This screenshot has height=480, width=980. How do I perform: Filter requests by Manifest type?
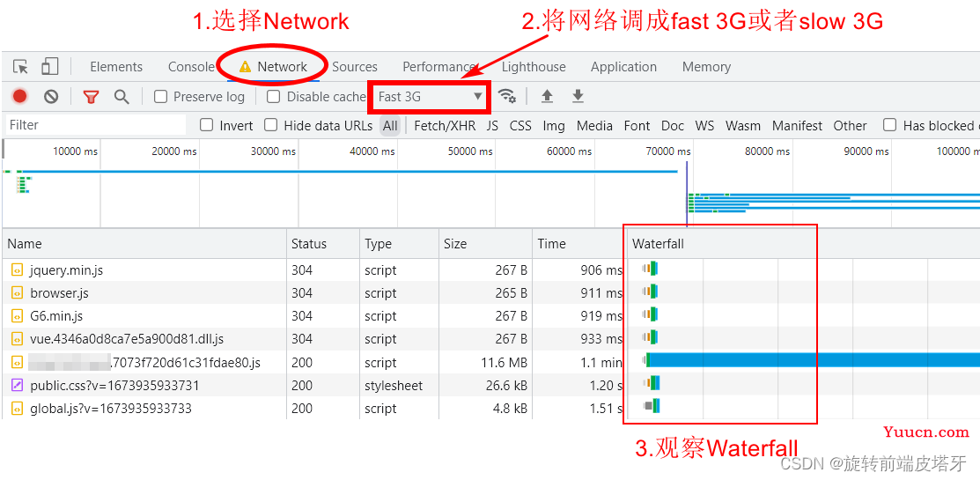tap(798, 126)
